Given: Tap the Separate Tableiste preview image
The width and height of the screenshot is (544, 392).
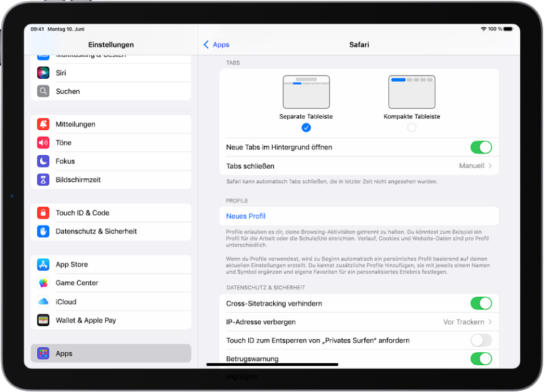Looking at the screenshot, I should [x=306, y=92].
